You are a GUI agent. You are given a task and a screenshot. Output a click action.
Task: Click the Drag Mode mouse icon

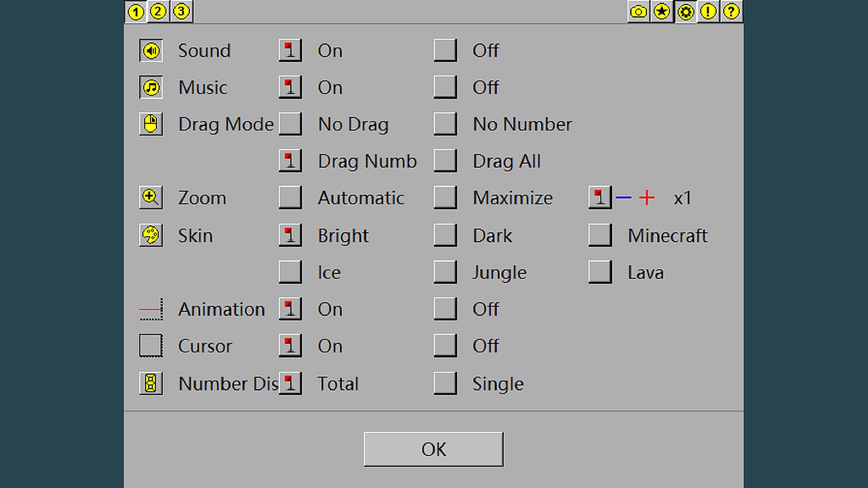[151, 124]
